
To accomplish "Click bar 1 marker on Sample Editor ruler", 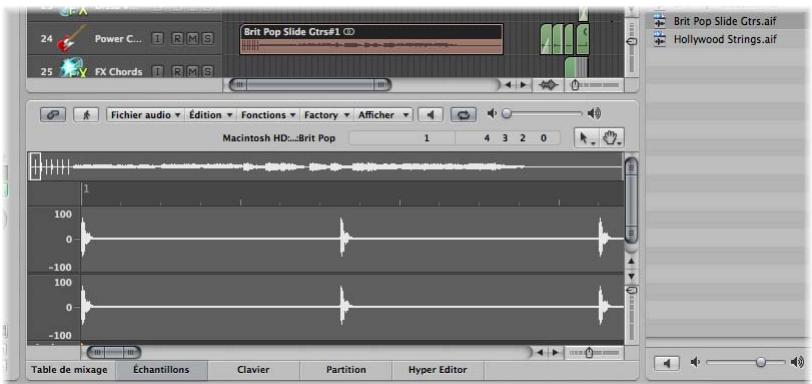I will coord(86,189).
